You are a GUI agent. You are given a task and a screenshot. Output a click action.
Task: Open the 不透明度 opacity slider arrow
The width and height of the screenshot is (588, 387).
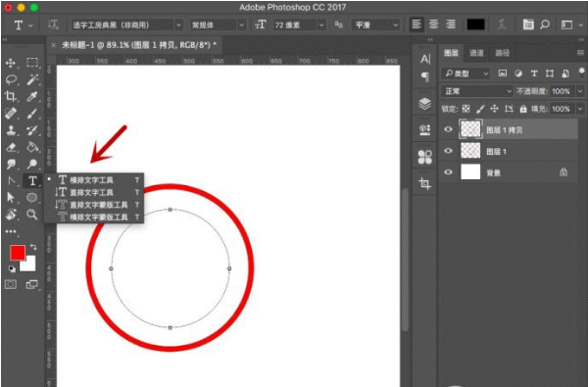point(580,91)
